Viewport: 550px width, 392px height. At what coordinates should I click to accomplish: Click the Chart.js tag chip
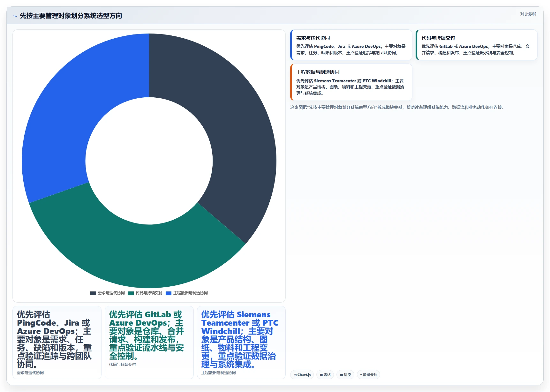tap(302, 375)
